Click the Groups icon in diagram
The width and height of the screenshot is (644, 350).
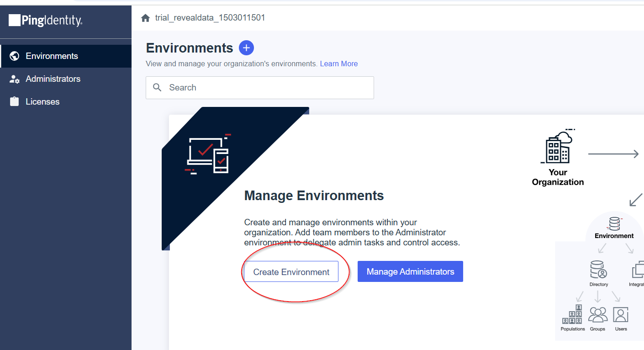click(x=597, y=315)
